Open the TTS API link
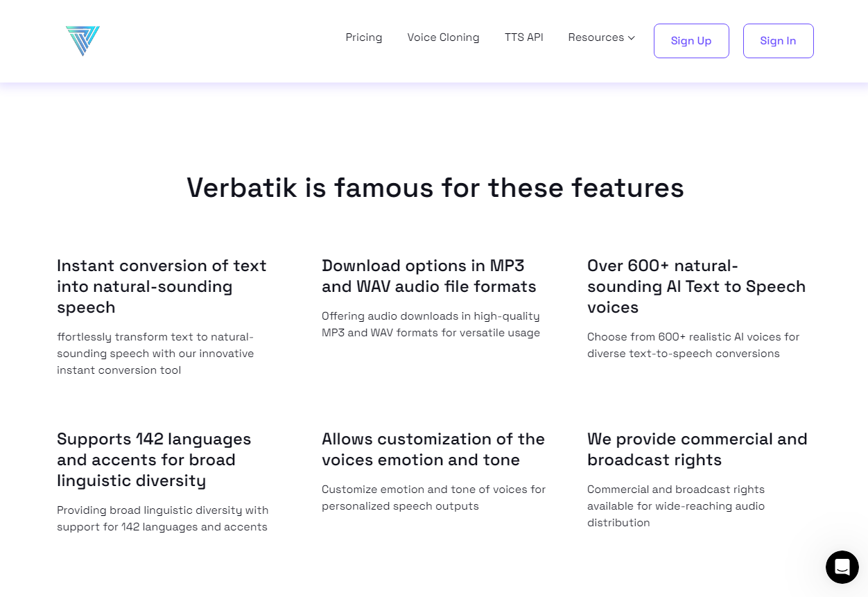The height and width of the screenshot is (597, 868). [524, 37]
